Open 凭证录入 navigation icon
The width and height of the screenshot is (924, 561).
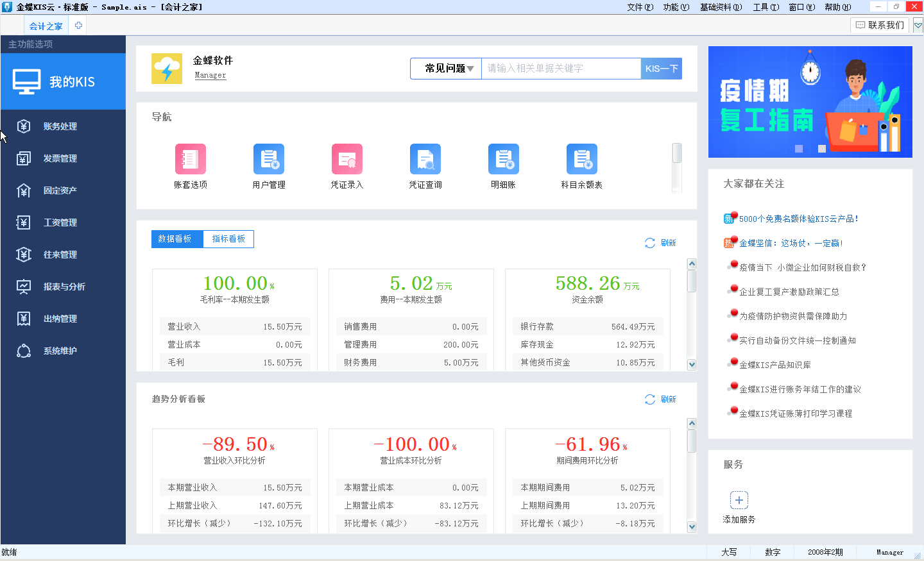pos(347,159)
